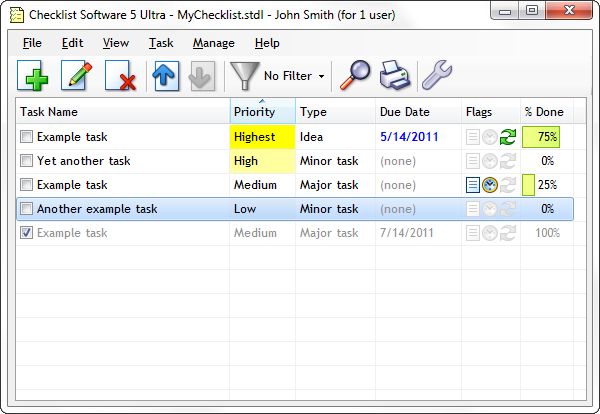Click the recurrence flag icon for Yet another task
The image size is (600, 414).
click(x=508, y=161)
